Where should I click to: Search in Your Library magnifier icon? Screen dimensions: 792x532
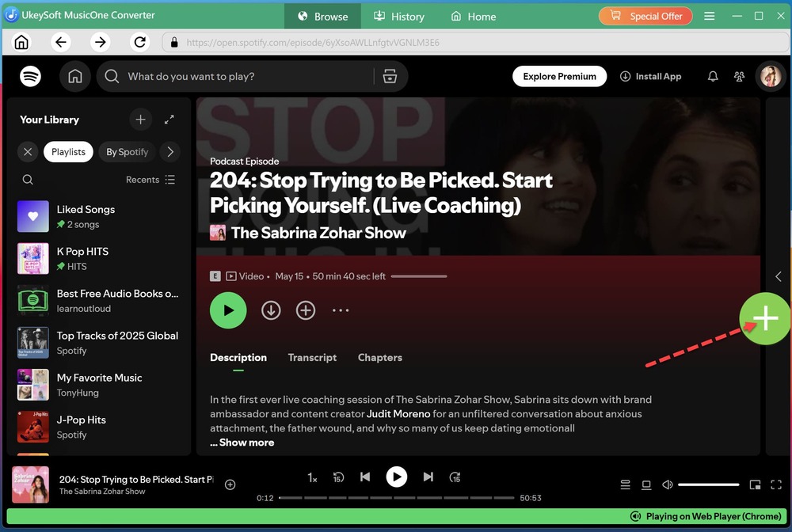[28, 180]
